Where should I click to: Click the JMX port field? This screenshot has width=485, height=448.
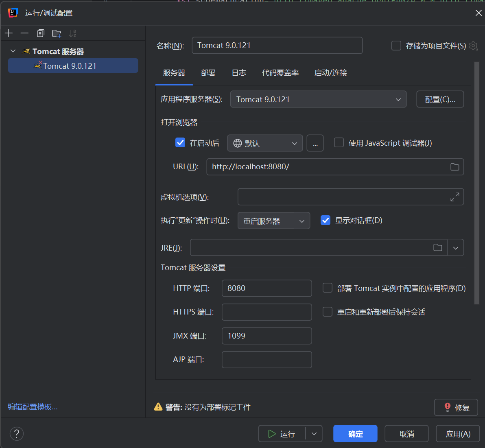point(267,336)
